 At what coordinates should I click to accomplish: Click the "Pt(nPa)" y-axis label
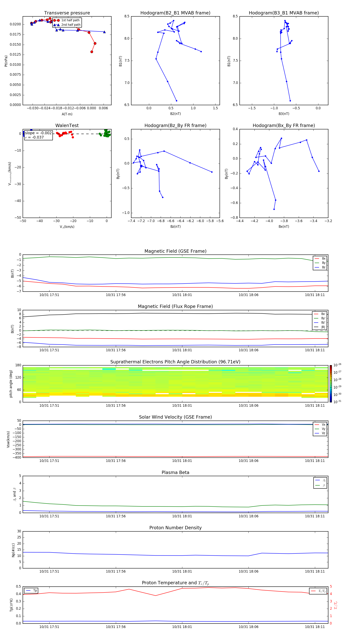tap(6, 61)
